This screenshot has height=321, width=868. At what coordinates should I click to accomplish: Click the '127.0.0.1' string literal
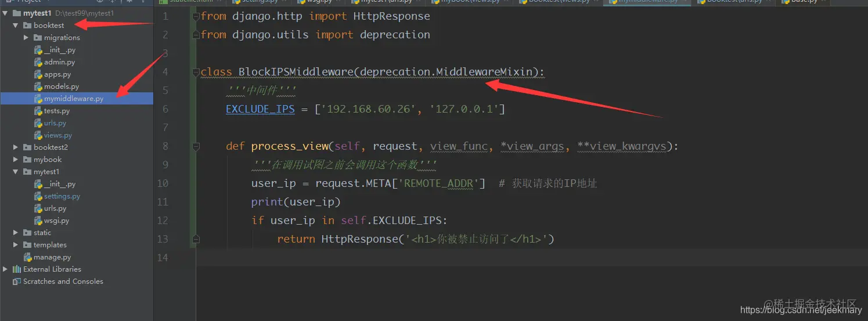tap(464, 109)
